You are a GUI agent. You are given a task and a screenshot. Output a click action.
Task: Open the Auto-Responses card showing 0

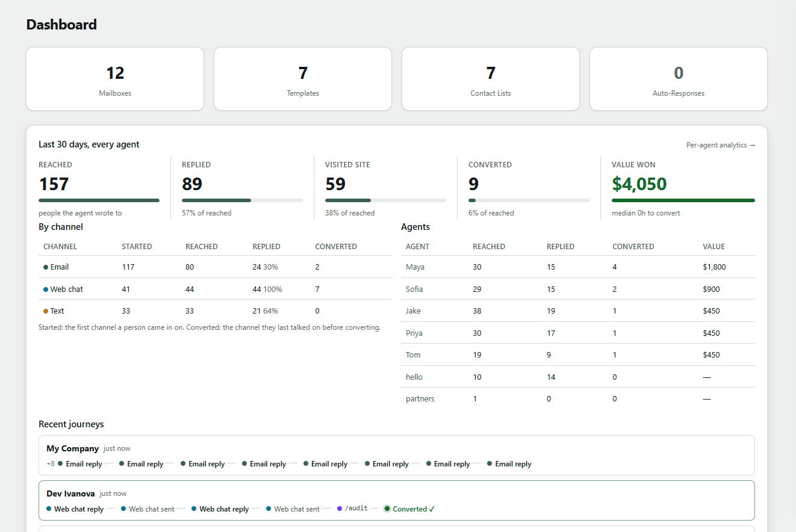coord(679,79)
